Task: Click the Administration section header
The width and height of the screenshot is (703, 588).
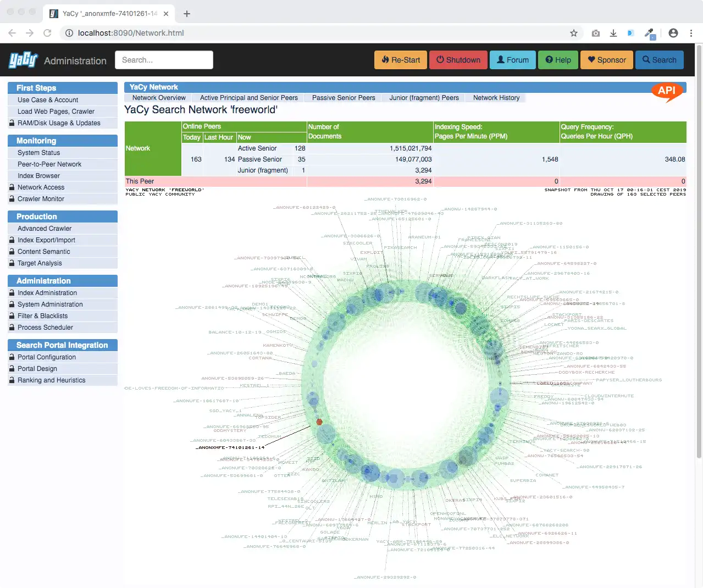Action: (x=63, y=281)
